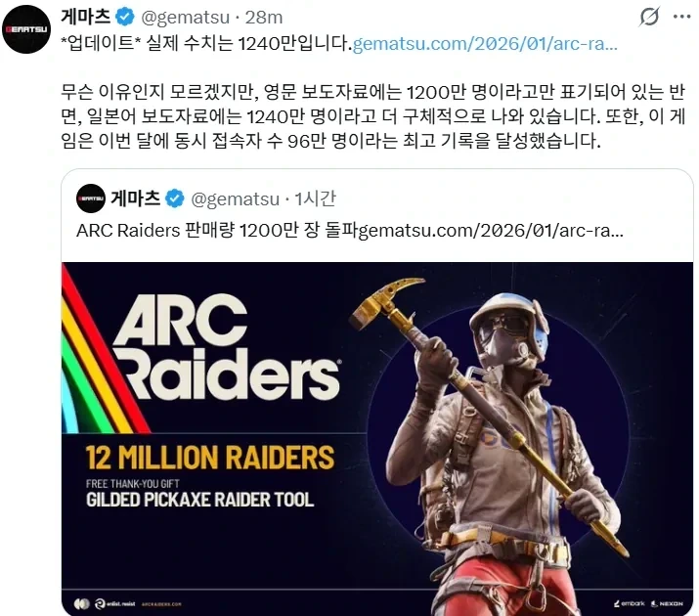Click the verified badge beside 28m tweet's 게마츠
The width and height of the screenshot is (699, 616).
(x=125, y=17)
